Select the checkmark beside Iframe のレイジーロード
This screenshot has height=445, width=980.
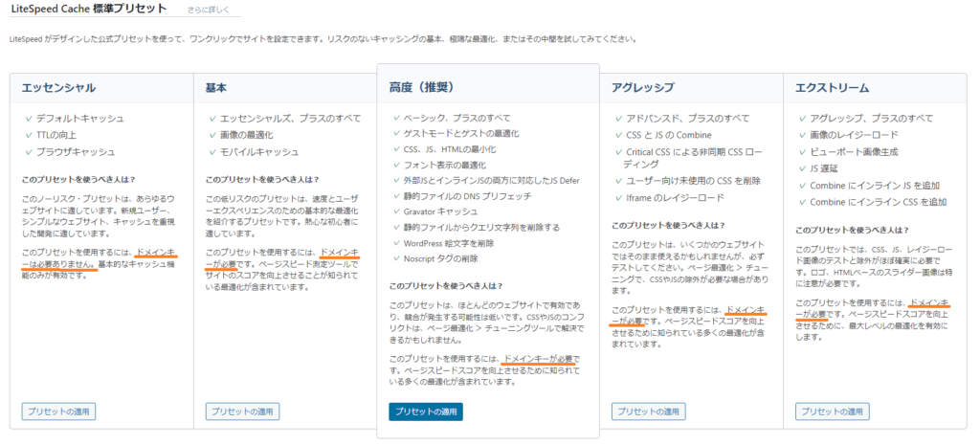tap(616, 198)
